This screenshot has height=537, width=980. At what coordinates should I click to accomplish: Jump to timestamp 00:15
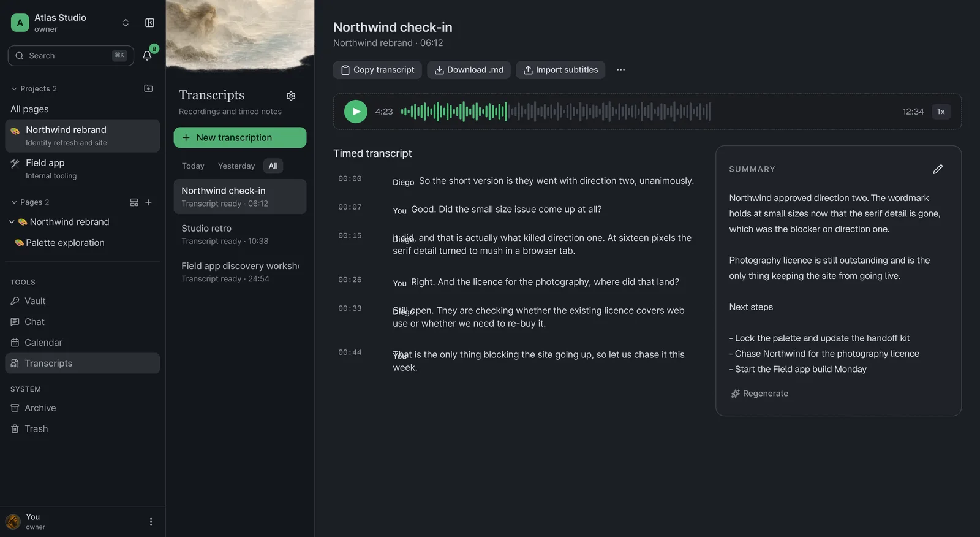350,236
